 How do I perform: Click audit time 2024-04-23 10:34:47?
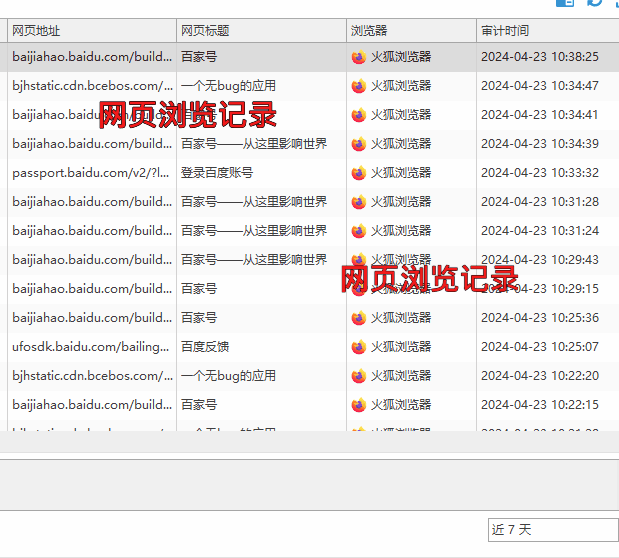coord(540,86)
